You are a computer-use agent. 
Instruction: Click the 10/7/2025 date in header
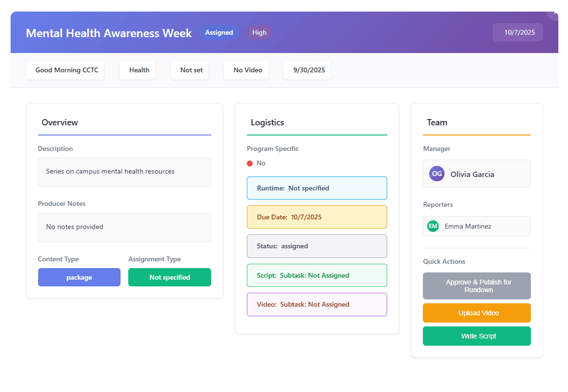[518, 33]
